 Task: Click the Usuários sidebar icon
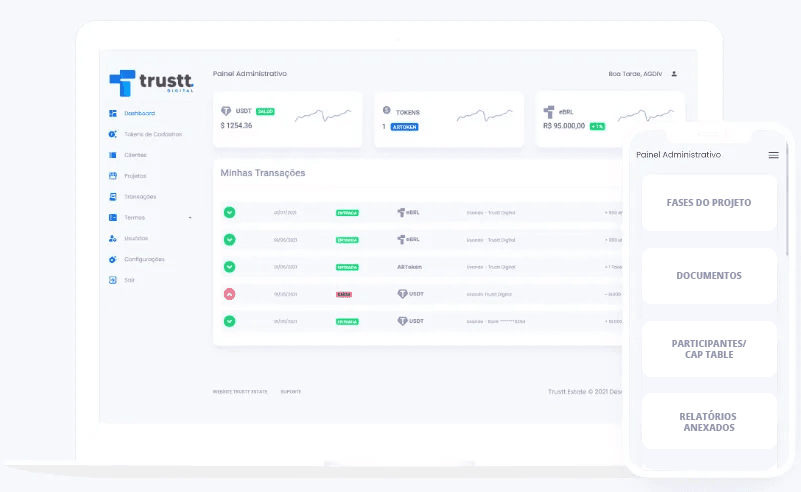point(113,239)
